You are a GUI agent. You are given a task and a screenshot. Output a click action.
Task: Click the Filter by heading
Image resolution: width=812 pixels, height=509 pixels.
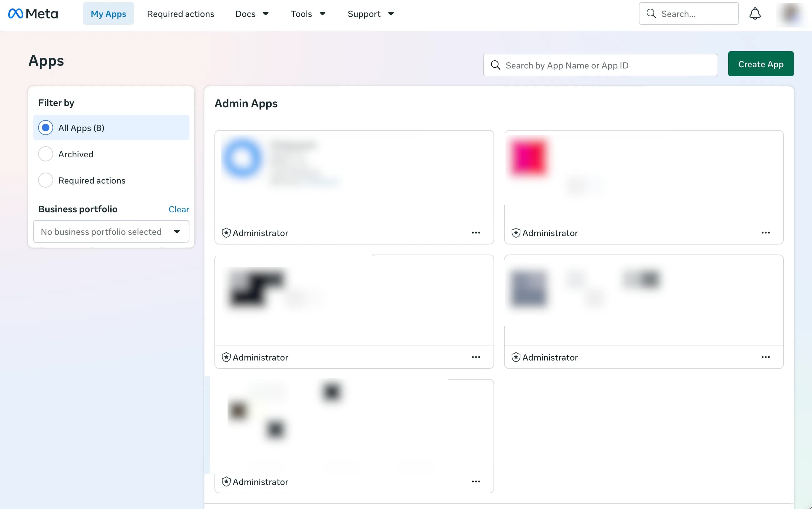56,103
